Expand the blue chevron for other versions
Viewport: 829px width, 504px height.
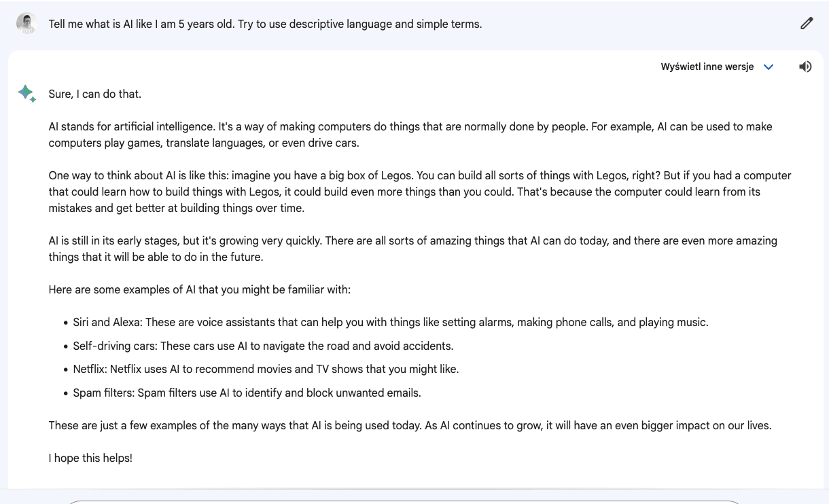(769, 67)
